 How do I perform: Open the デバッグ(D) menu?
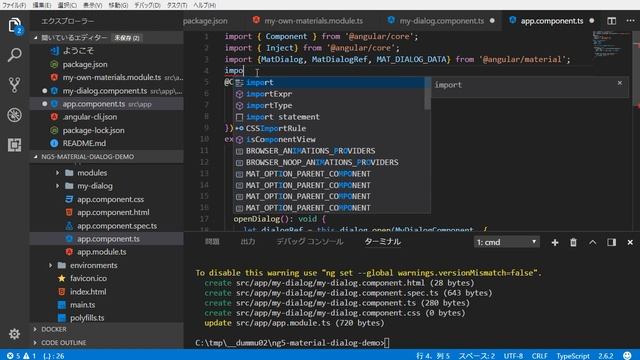(x=147, y=5)
